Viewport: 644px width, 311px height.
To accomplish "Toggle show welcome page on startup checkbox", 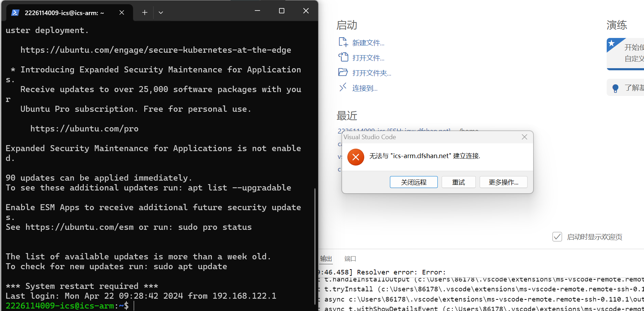I will [x=557, y=237].
